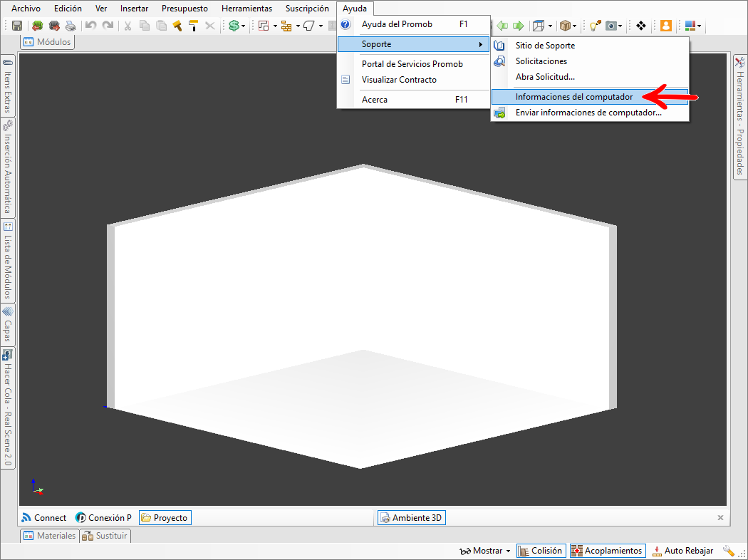748x560 pixels.
Task: Open the Suscripción menu
Action: click(307, 9)
